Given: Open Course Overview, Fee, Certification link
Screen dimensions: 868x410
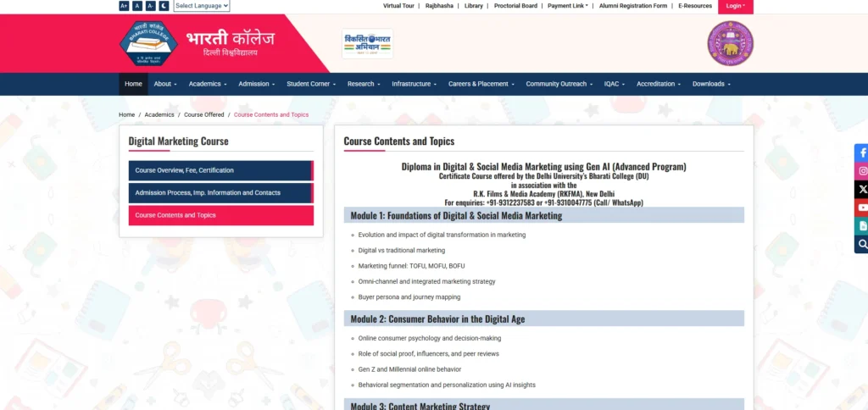Looking at the screenshot, I should point(220,170).
